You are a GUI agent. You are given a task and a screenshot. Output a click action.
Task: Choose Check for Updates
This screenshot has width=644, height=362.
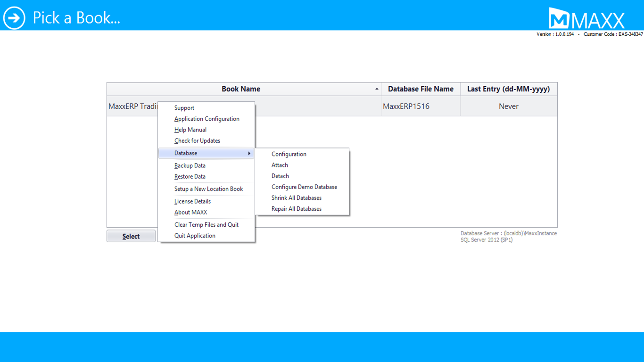point(197,140)
